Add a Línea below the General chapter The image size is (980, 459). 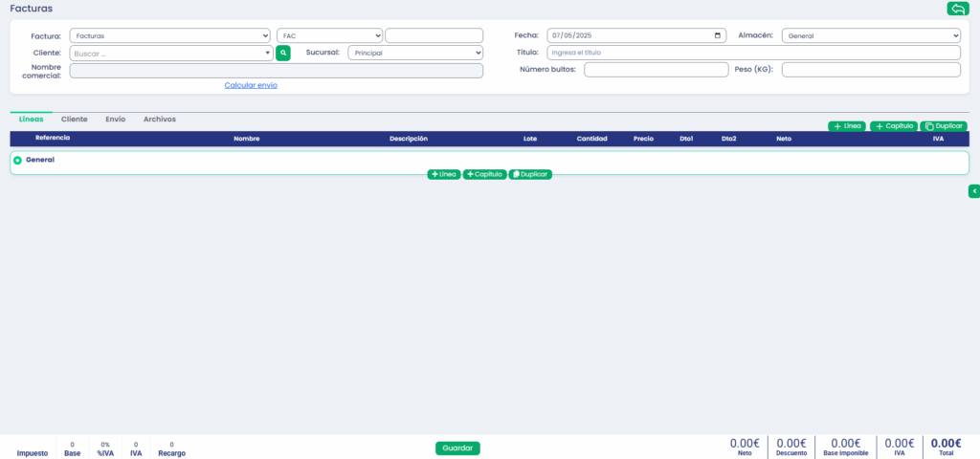[444, 174]
